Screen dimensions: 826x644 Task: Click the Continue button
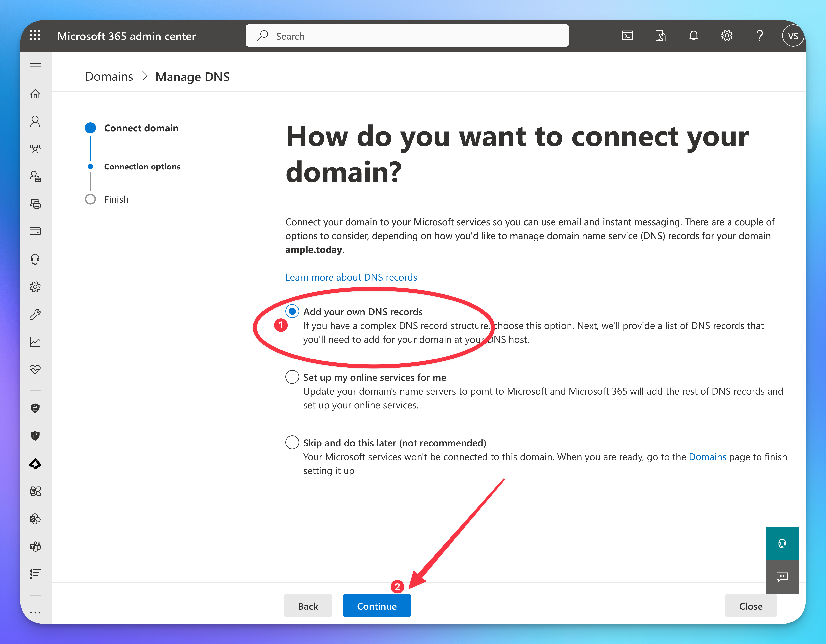pos(377,606)
